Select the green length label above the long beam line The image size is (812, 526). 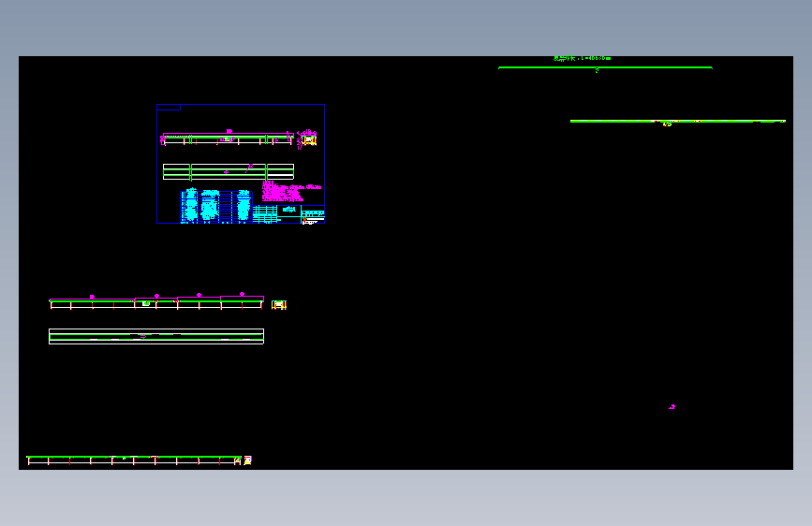point(582,59)
